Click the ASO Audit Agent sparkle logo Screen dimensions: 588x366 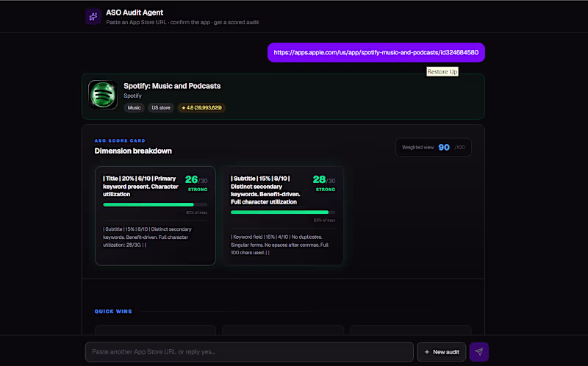93,16
